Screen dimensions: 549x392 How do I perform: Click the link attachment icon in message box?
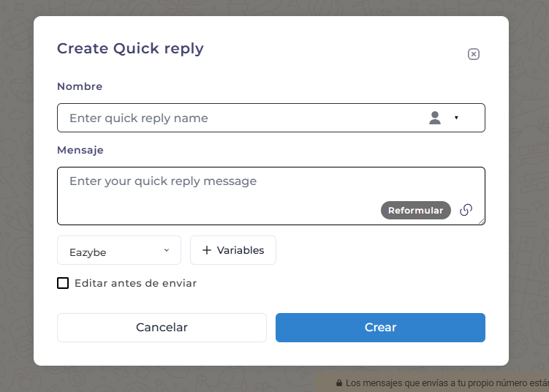(466, 210)
